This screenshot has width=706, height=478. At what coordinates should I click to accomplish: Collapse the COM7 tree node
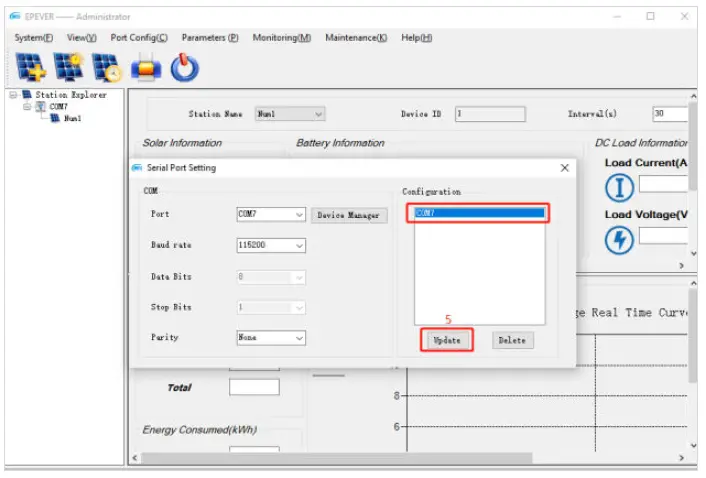(27, 107)
